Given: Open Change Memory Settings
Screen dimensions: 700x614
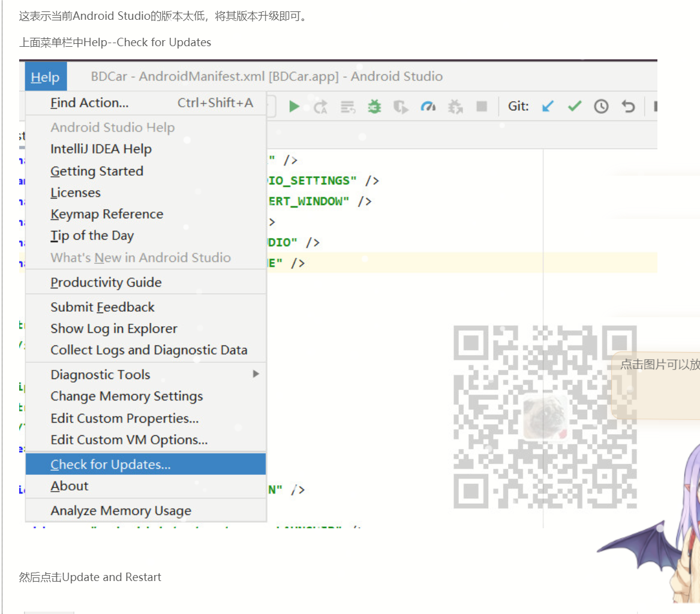Looking at the screenshot, I should tap(146, 396).
